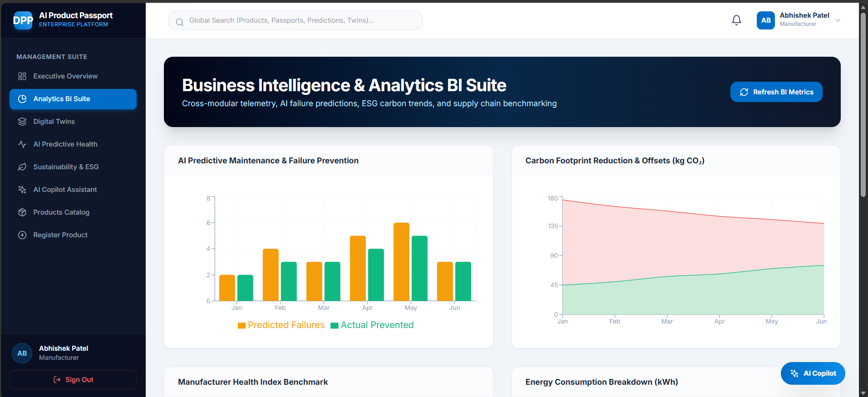The image size is (868, 397).
Task: Open the notifications bell
Action: click(x=736, y=20)
